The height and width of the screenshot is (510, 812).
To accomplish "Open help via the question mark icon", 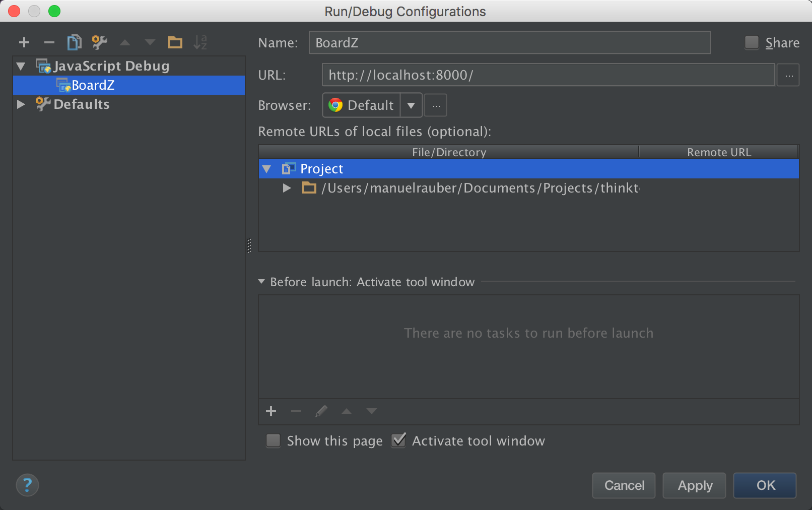I will (27, 485).
